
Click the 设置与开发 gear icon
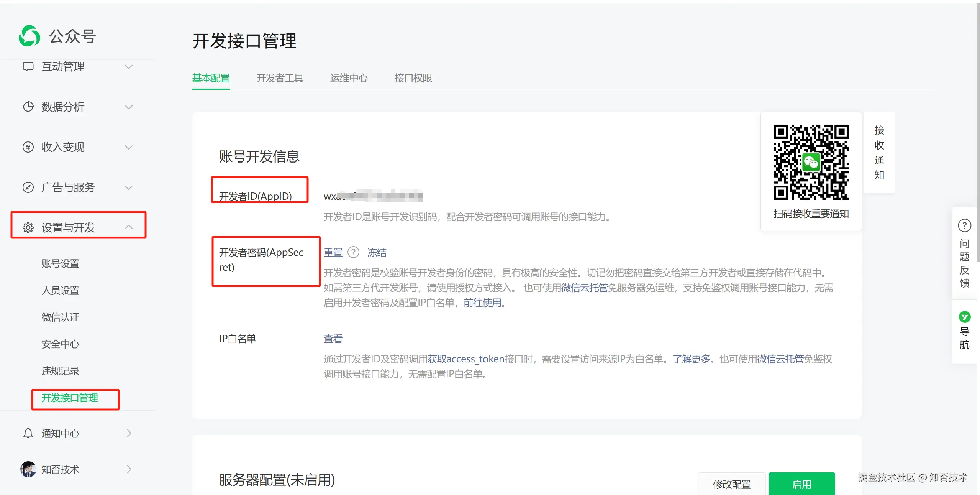(x=28, y=227)
